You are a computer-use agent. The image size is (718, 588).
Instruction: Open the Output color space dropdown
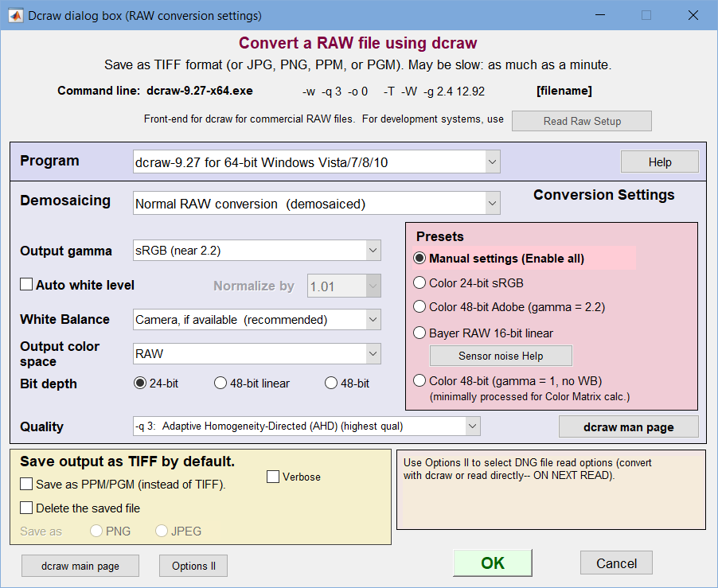pos(257,354)
